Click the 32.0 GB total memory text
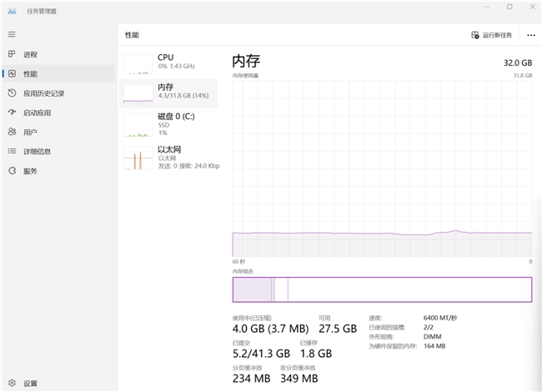Screen dimensions: 542x392 (518, 63)
